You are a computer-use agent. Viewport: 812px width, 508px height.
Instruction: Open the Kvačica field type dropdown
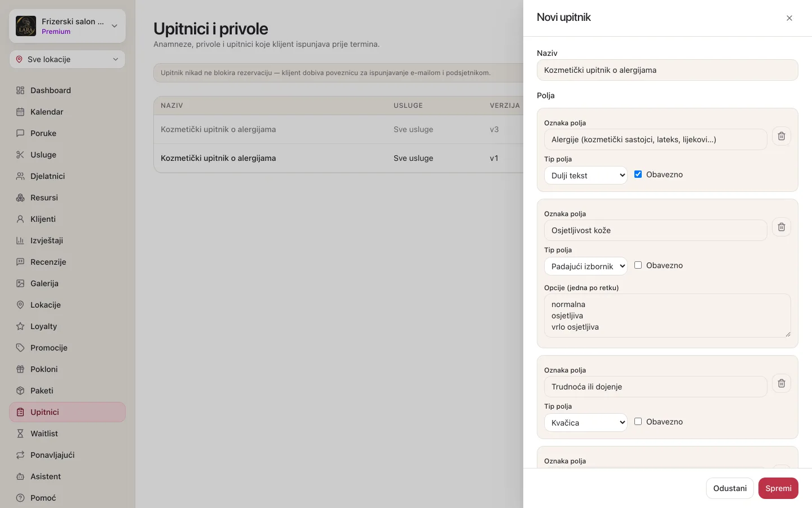586,423
